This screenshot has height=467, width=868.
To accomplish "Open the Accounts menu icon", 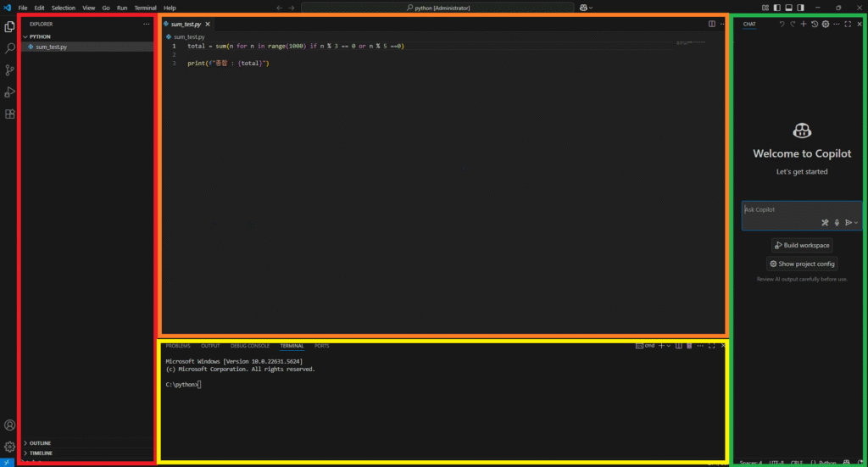I will tap(9, 425).
